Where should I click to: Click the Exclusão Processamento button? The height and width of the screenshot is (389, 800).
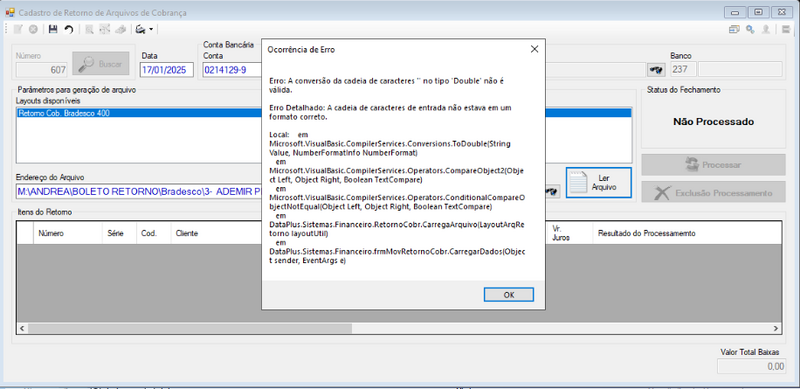(713, 193)
